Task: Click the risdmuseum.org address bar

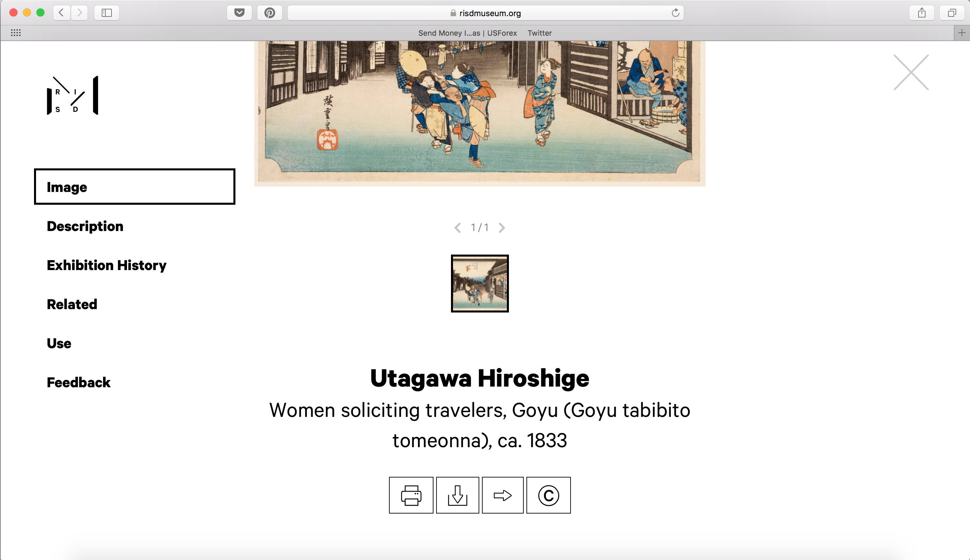Action: (485, 13)
